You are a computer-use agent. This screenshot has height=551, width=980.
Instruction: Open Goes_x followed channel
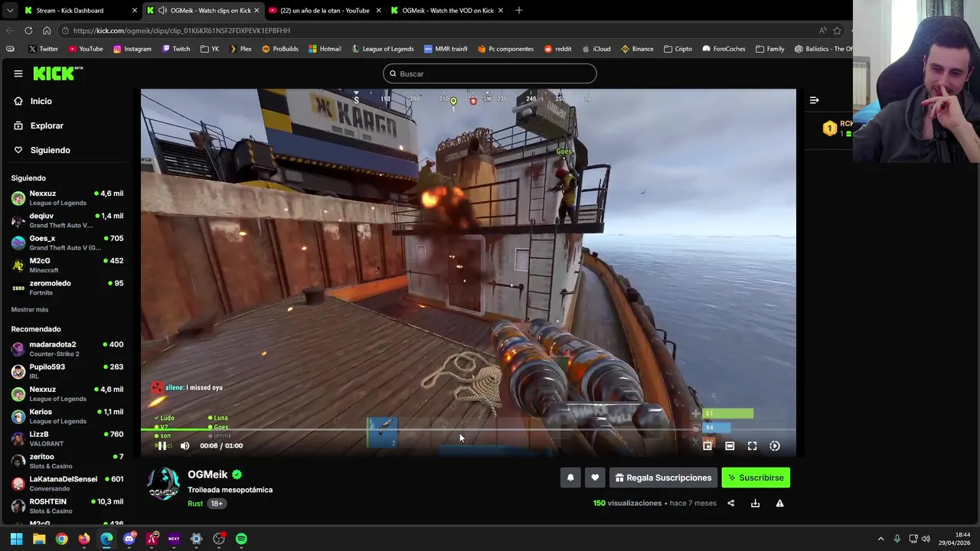67,243
